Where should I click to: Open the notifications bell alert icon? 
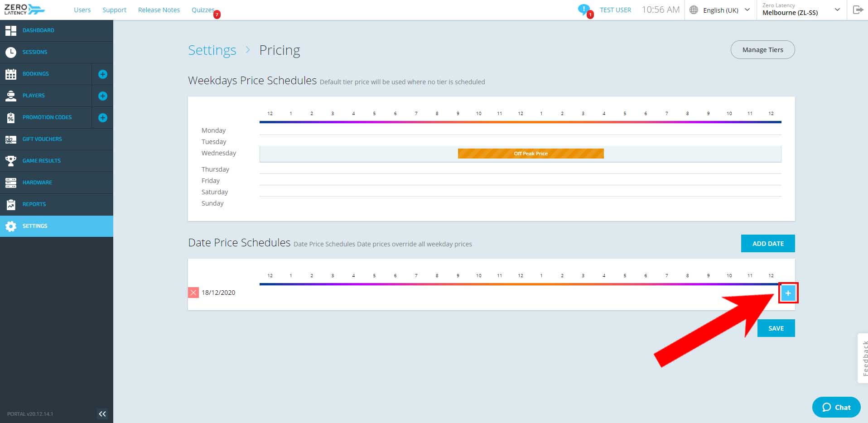(x=583, y=10)
